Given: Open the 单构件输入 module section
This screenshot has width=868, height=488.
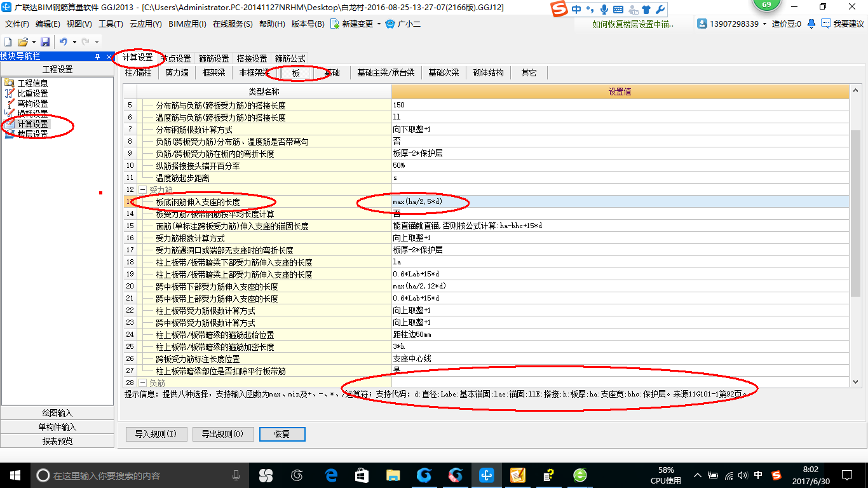Looking at the screenshot, I should (x=58, y=427).
